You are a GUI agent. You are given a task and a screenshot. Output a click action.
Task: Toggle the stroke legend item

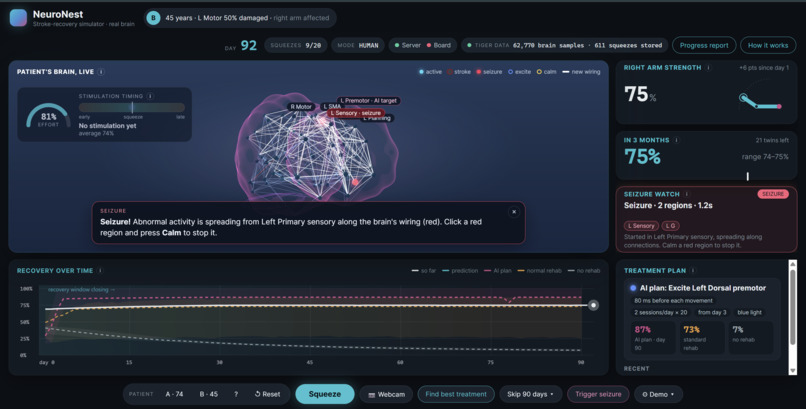click(x=459, y=72)
